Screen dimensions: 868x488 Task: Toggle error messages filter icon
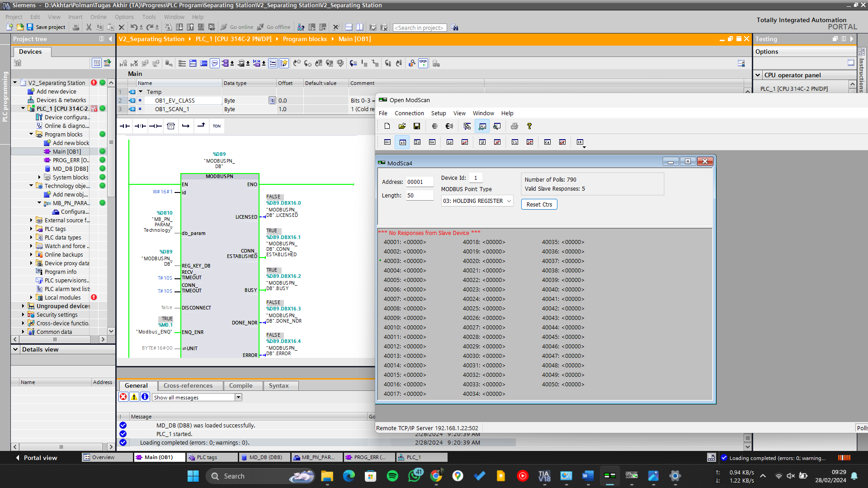click(x=123, y=397)
